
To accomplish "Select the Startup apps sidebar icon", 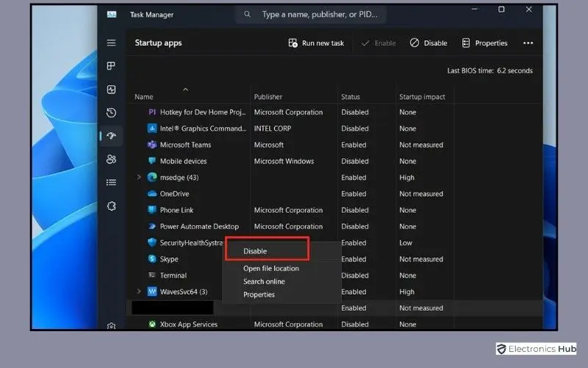I will coord(111,135).
